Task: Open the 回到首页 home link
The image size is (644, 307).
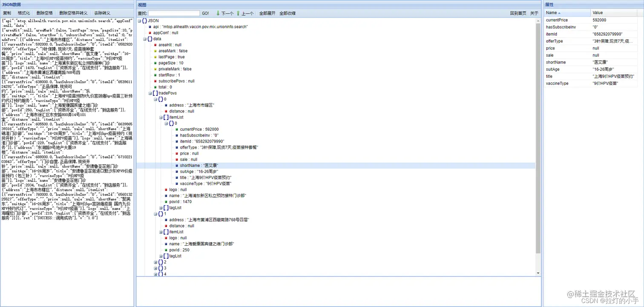Action: [x=518, y=13]
